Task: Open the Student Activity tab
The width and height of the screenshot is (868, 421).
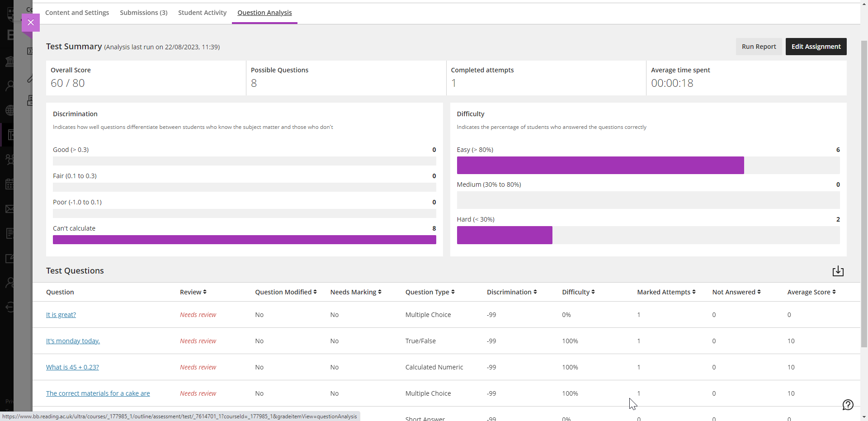Action: [202, 13]
